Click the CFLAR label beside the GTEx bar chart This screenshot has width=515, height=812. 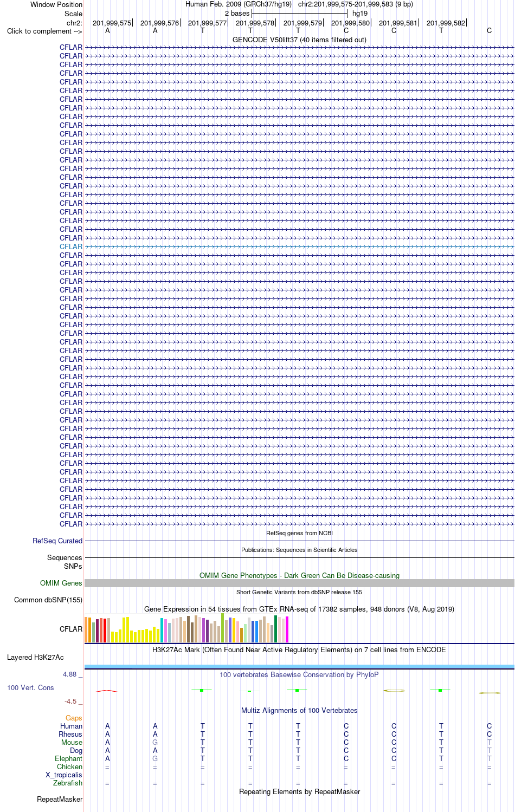71,629
